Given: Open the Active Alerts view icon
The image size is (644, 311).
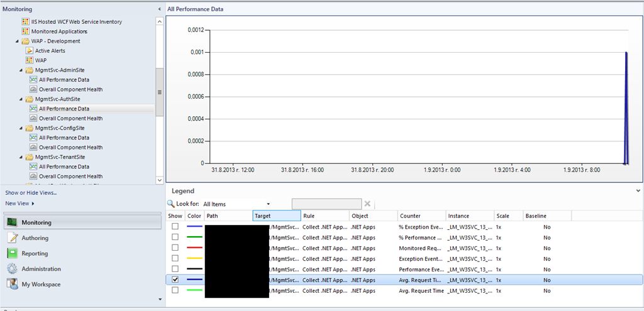Looking at the screenshot, I should pos(30,51).
